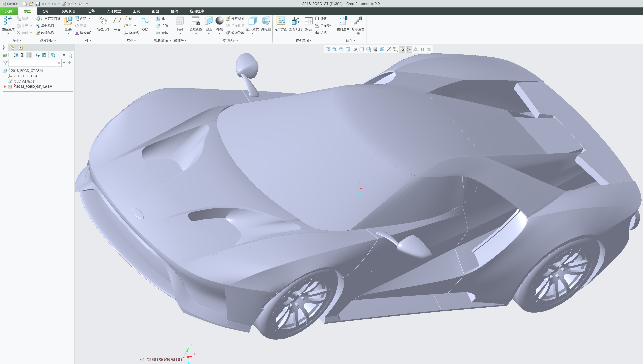Expand the 模型意图 group dropdown
Viewport: 643px width, 364px height.
[x=304, y=40]
